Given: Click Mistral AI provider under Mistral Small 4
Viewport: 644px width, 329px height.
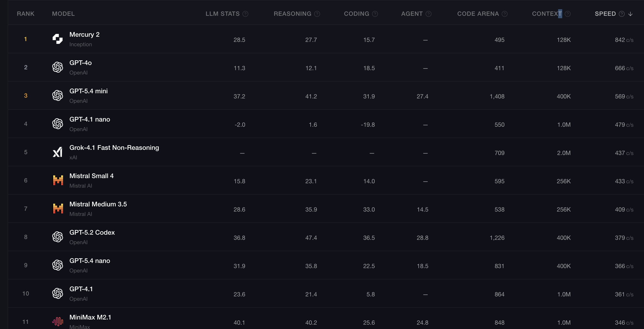Looking at the screenshot, I should tap(81, 186).
